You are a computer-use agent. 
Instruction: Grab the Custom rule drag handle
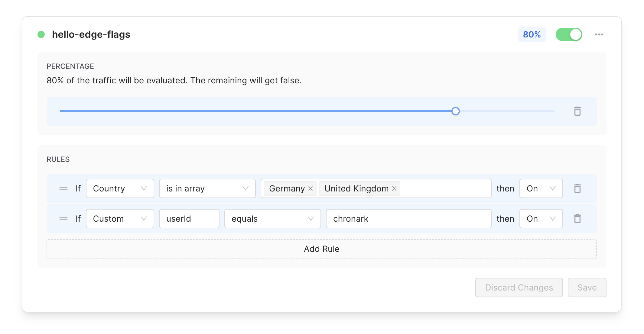coord(63,219)
